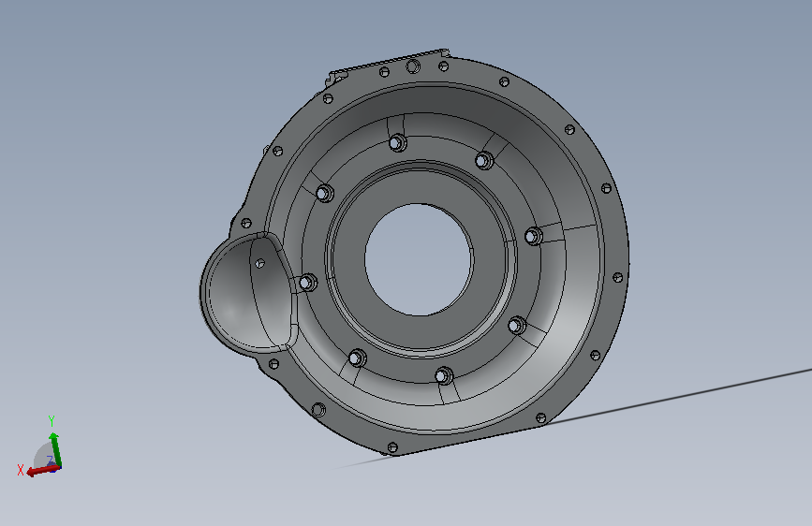Select the larger hole at top of flange
812x526 pixels.
413,66
